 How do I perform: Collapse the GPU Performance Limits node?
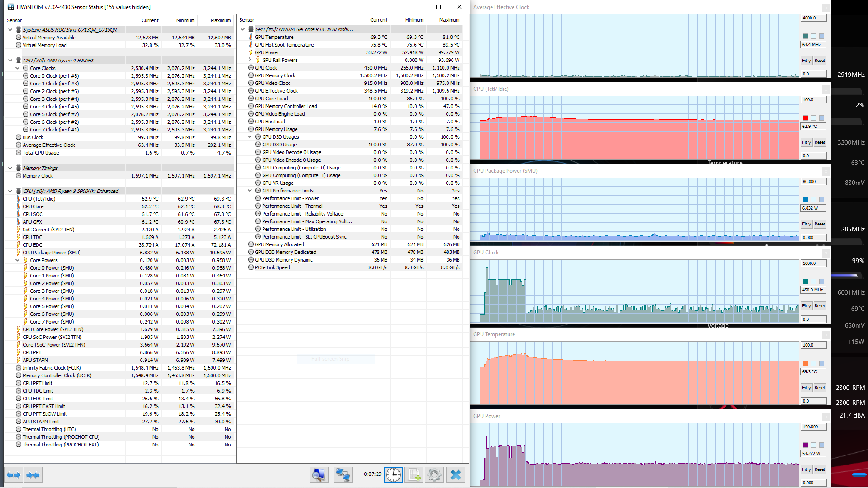[x=250, y=191]
